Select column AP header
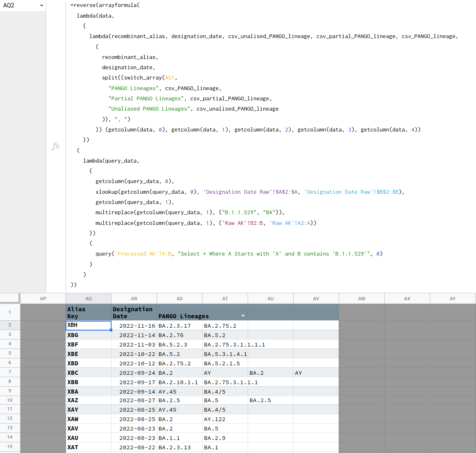Image resolution: width=476 pixels, height=453 pixels. pyautogui.click(x=43, y=299)
